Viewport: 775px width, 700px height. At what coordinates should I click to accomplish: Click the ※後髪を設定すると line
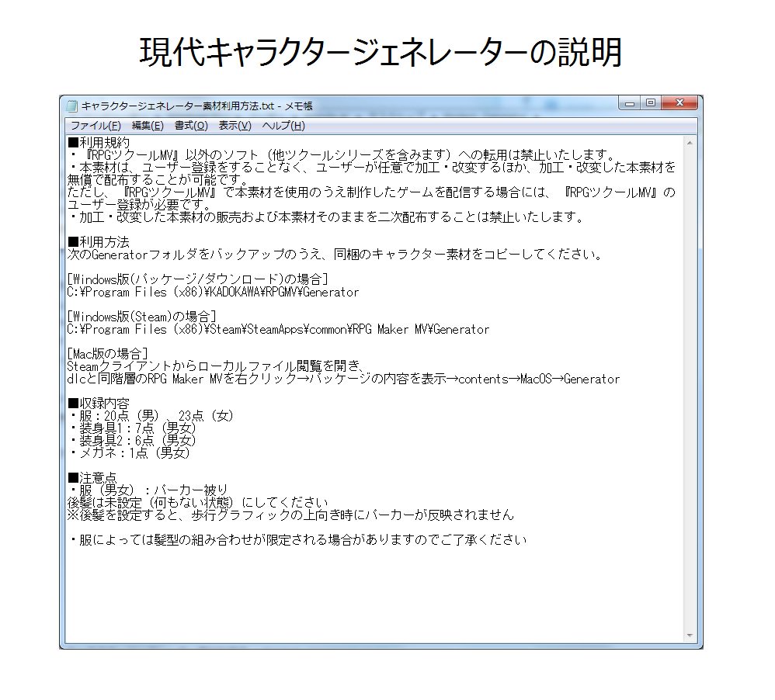pos(290,515)
